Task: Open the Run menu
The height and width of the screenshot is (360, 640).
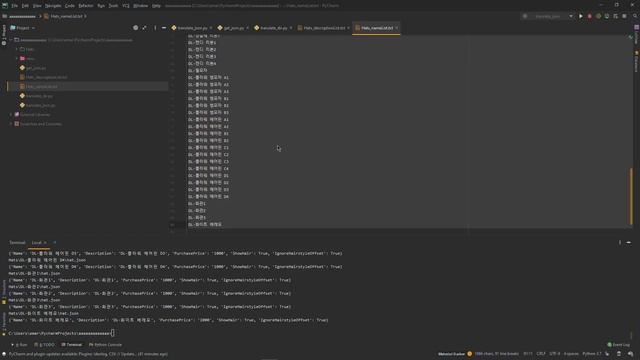Action: [101, 6]
